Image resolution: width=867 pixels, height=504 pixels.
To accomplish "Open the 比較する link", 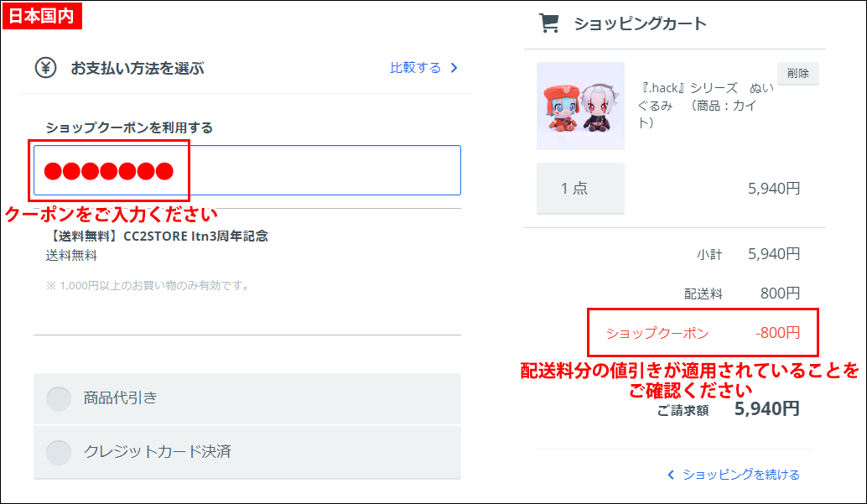I will tap(415, 68).
